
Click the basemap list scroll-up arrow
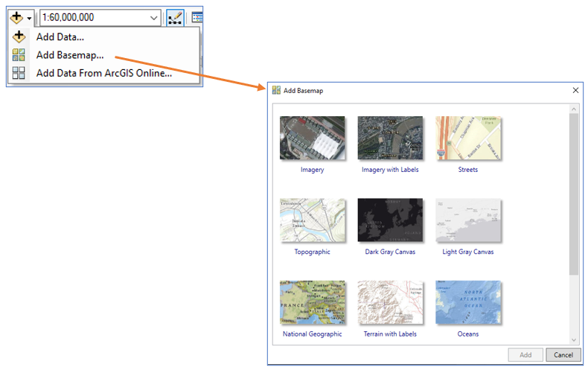click(573, 109)
